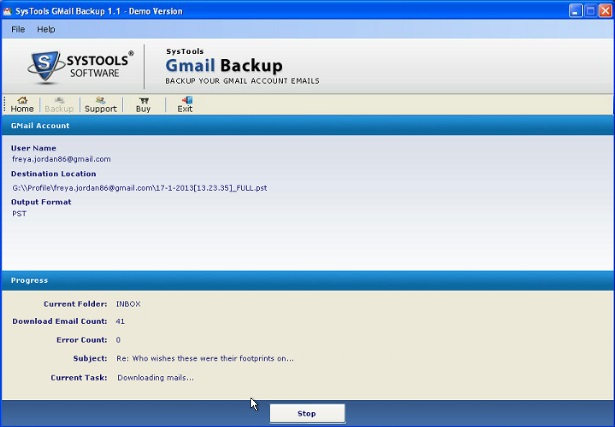The width and height of the screenshot is (615, 427).
Task: Click 'BACKUP YOUR GMAIL ACCOUNT EMAILS' tagline
Action: 242,81
